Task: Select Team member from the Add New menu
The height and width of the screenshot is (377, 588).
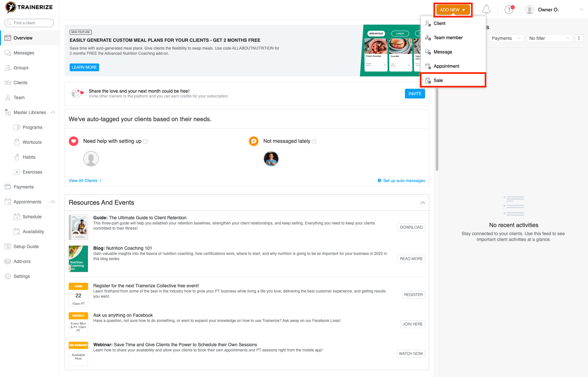Action: coord(453,38)
